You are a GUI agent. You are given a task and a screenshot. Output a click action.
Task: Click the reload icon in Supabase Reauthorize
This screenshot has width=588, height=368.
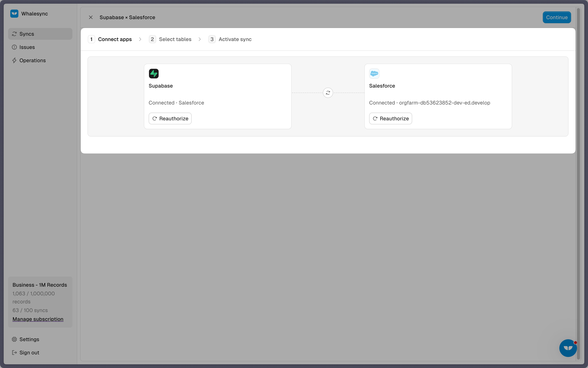155,118
